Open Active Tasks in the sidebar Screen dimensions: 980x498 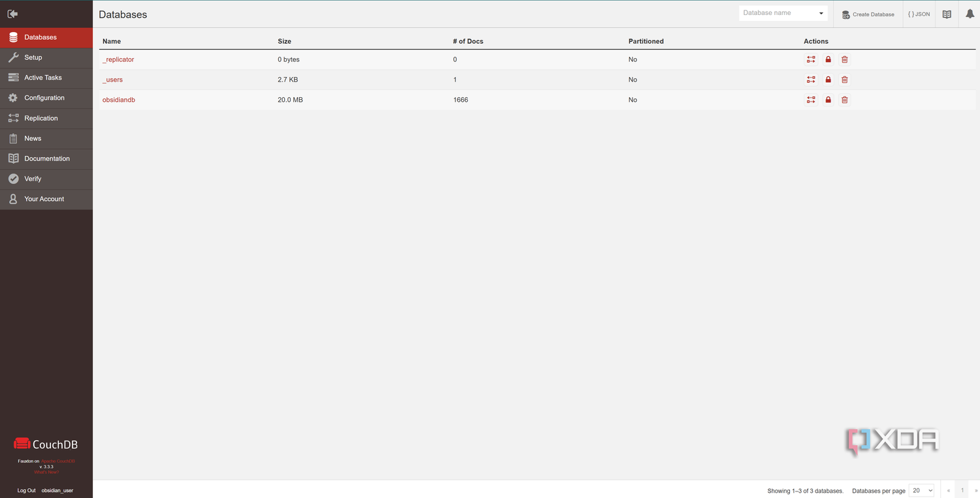coord(46,78)
